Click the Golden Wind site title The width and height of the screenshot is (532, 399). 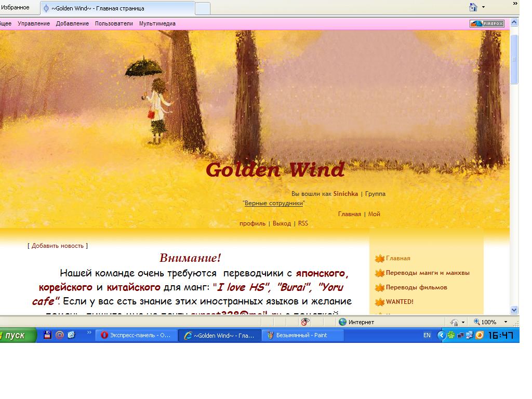(x=275, y=169)
